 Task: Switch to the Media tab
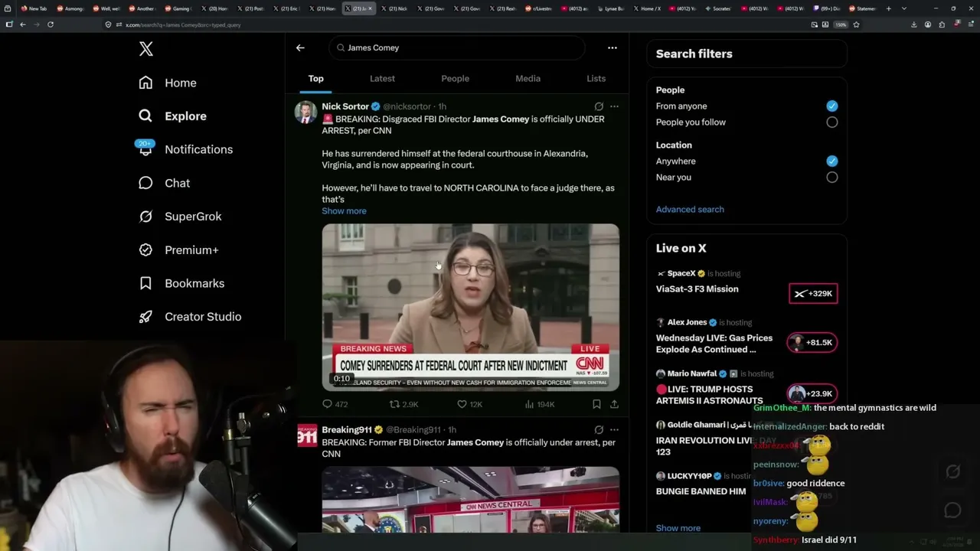pyautogui.click(x=528, y=79)
